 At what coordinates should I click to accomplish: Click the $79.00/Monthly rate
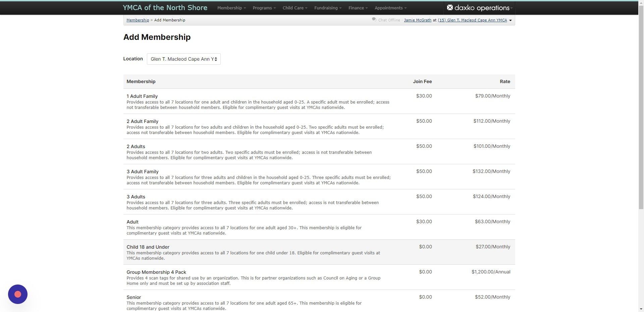pyautogui.click(x=492, y=96)
